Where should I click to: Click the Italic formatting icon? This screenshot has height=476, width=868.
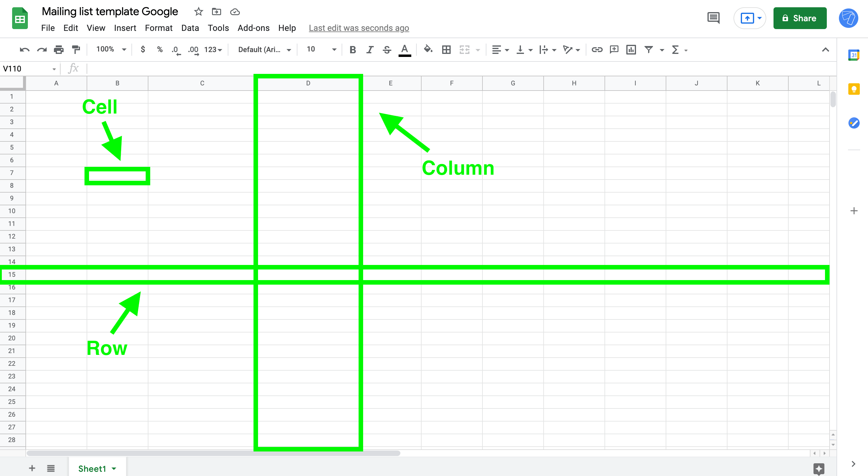369,49
